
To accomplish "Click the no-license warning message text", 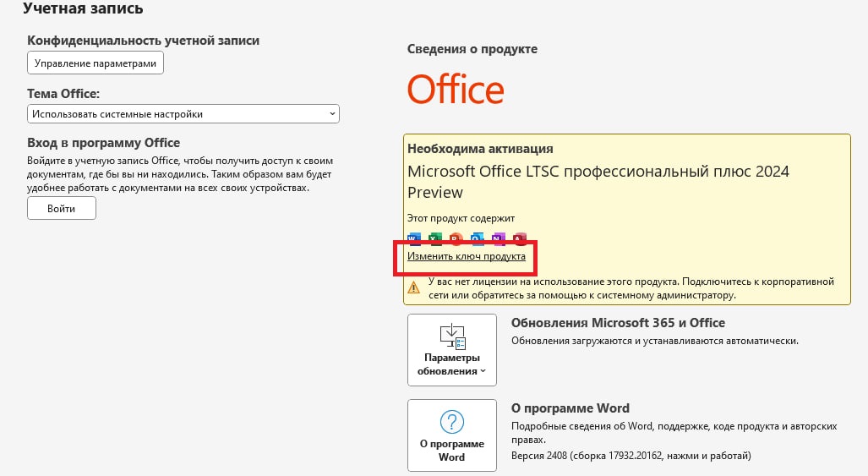I will click(631, 287).
